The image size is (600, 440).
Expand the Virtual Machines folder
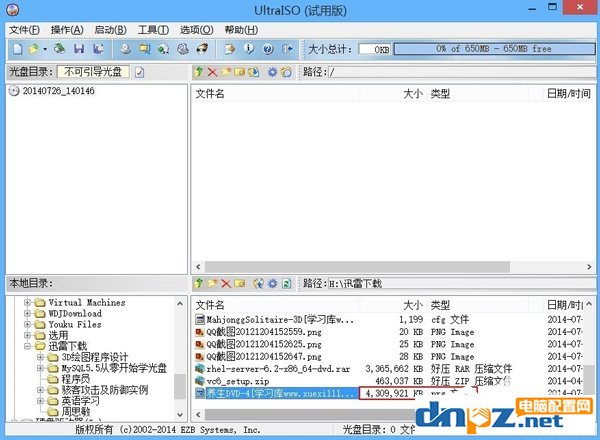coord(27,302)
